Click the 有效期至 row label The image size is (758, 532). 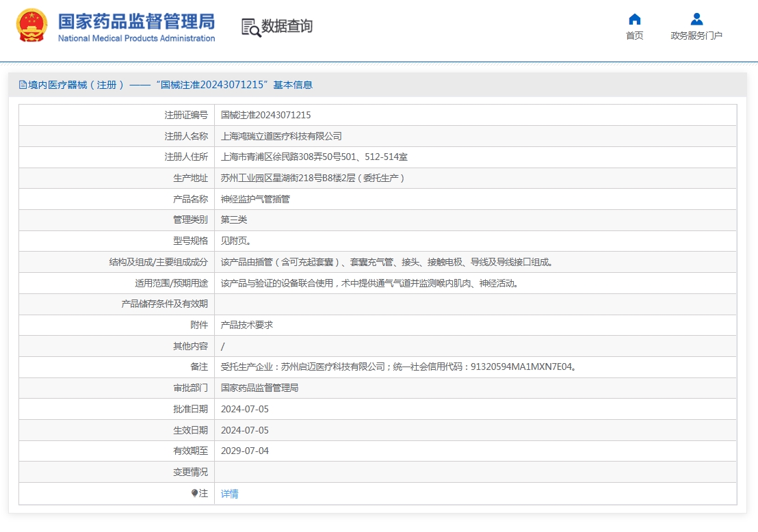pyautogui.click(x=190, y=451)
